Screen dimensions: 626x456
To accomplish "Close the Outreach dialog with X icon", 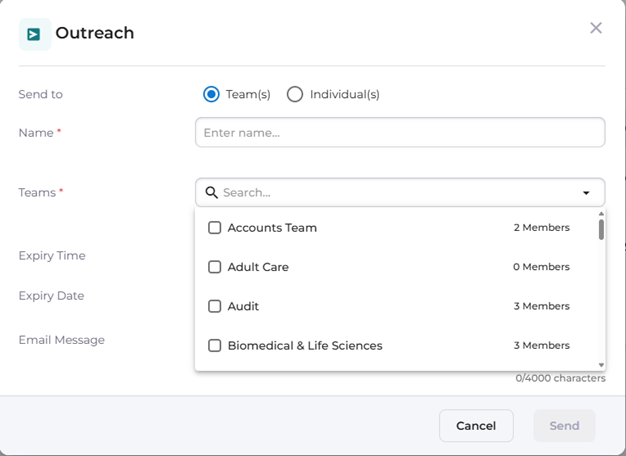I will tap(596, 28).
